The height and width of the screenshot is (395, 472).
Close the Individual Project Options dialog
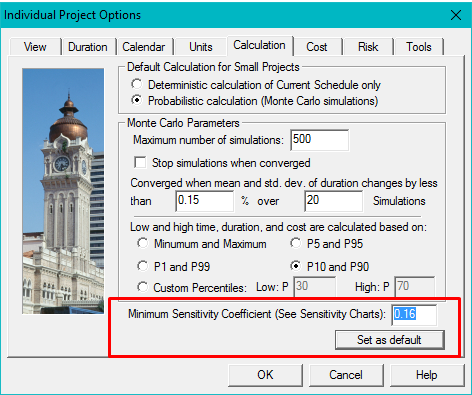tap(456, 15)
